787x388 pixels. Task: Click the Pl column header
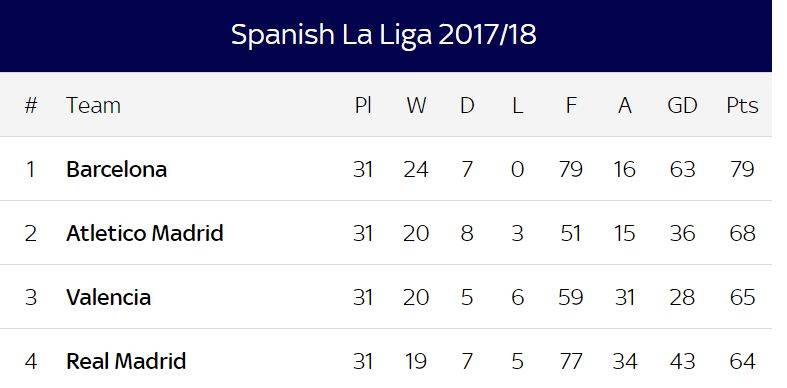pos(363,105)
